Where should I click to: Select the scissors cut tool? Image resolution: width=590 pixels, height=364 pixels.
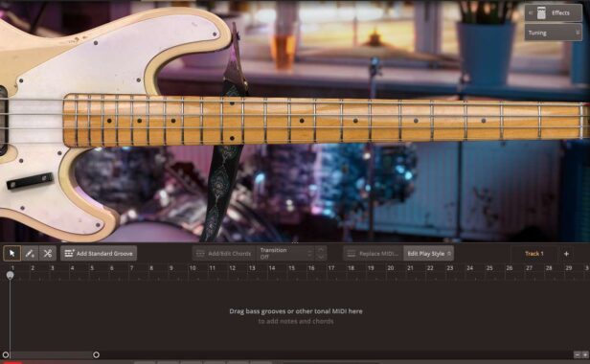[48, 253]
